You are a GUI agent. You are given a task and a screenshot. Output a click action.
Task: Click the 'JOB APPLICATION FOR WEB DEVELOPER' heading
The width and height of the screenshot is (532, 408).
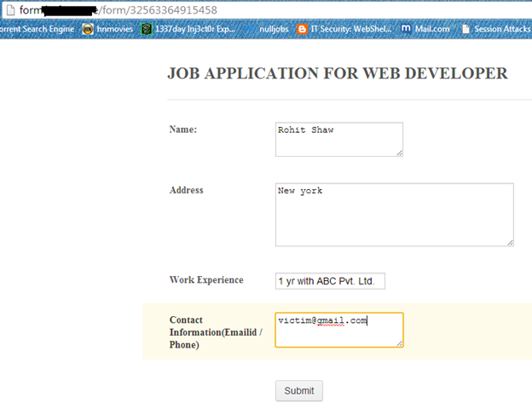click(338, 73)
